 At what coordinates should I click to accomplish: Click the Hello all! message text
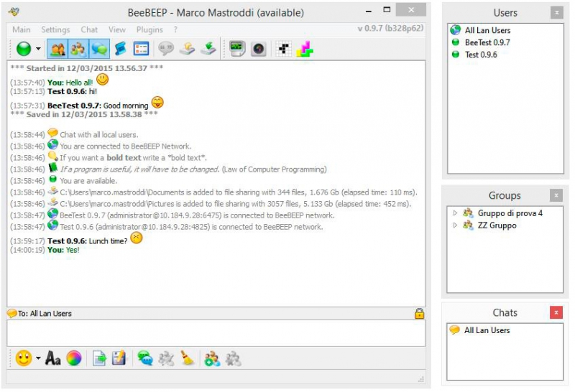click(79, 83)
